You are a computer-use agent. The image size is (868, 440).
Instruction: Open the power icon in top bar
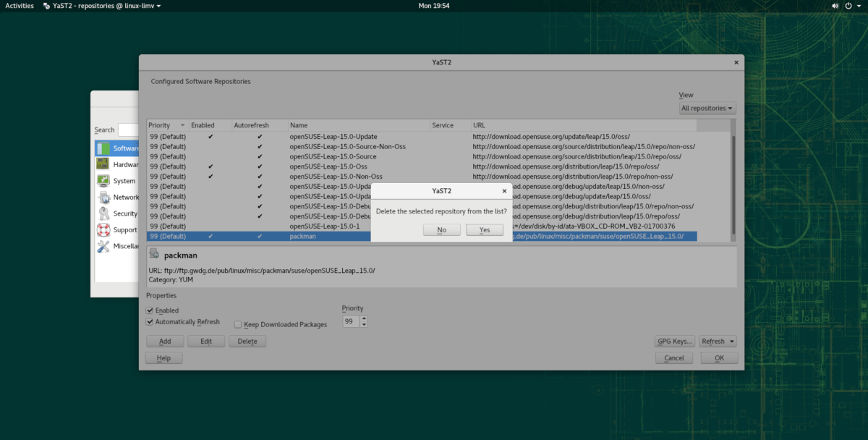tap(848, 5)
